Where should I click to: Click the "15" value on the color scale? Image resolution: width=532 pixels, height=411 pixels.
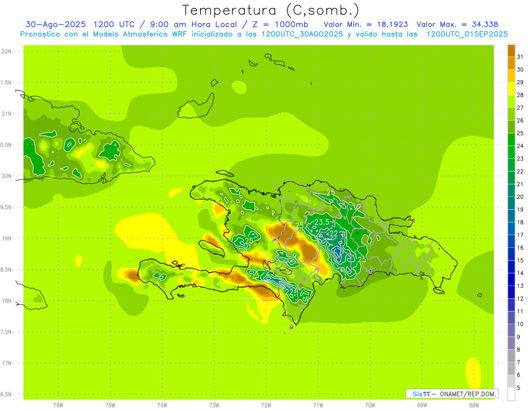click(x=520, y=260)
